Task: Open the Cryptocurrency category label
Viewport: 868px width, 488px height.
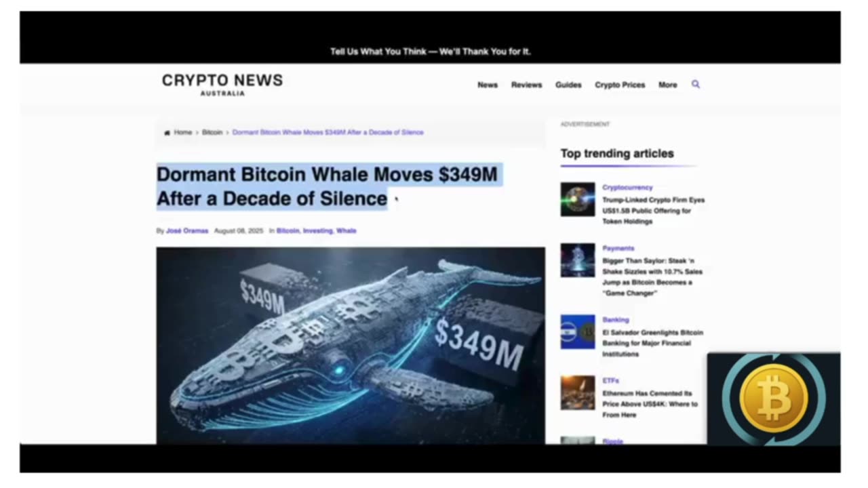Action: (627, 188)
